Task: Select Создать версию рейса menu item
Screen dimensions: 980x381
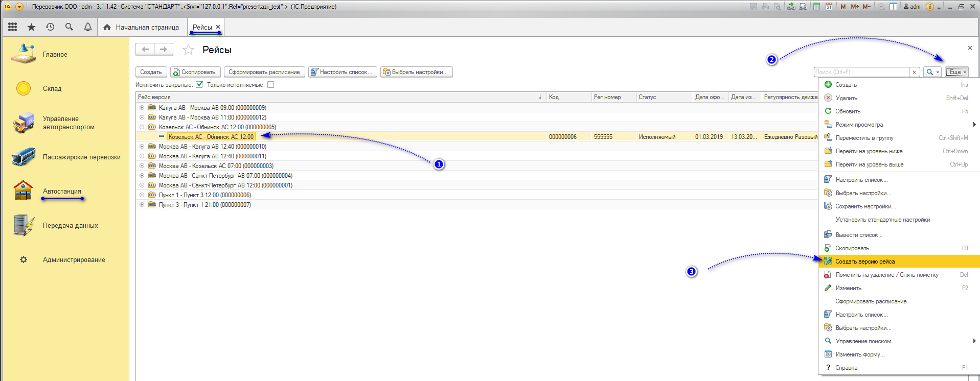Action: click(x=865, y=261)
